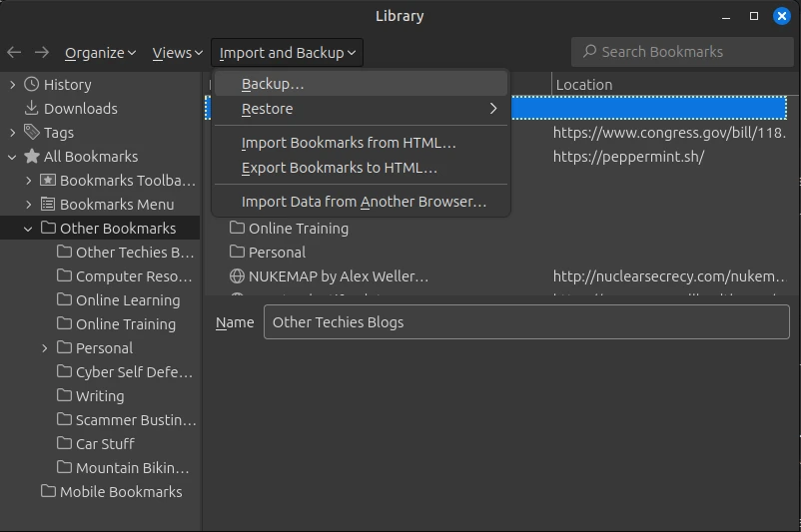Click the Name field with Other Techies Blogs

pos(526,321)
